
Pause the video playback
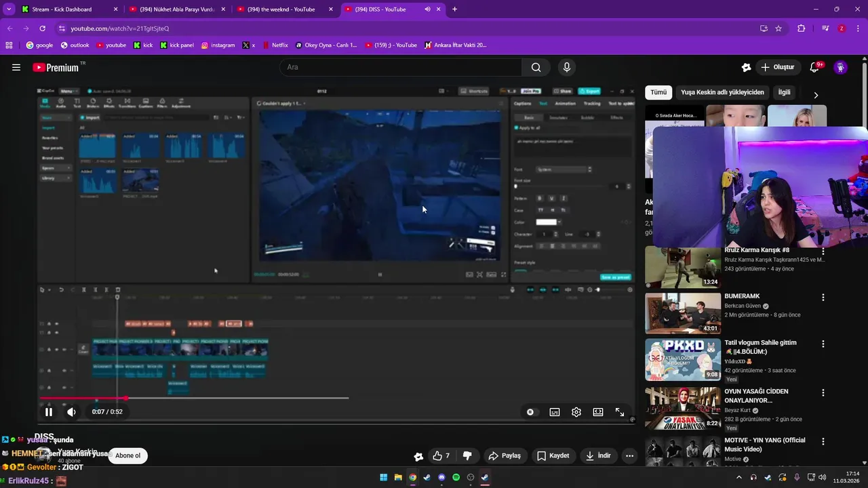(49, 412)
